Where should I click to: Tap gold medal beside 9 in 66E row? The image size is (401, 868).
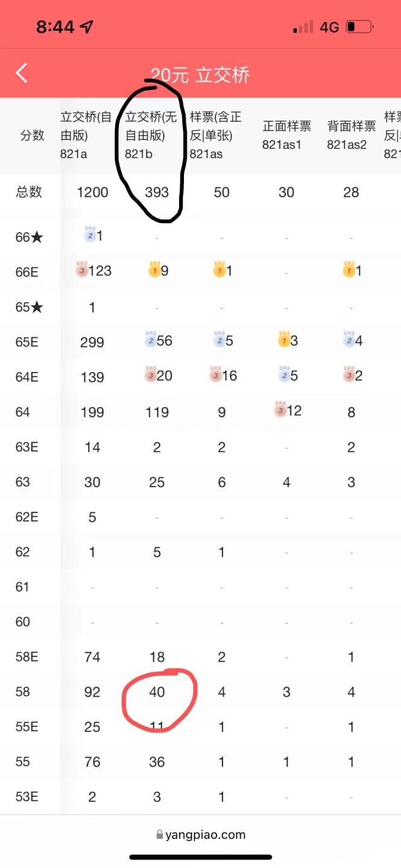click(154, 271)
